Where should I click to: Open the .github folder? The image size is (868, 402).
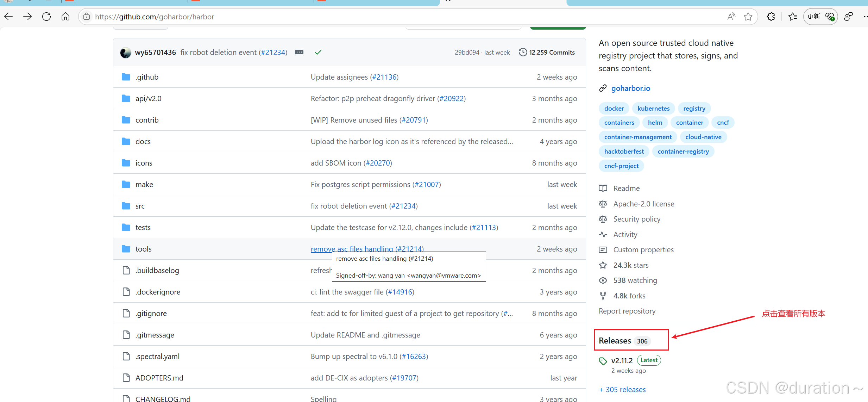coord(147,77)
